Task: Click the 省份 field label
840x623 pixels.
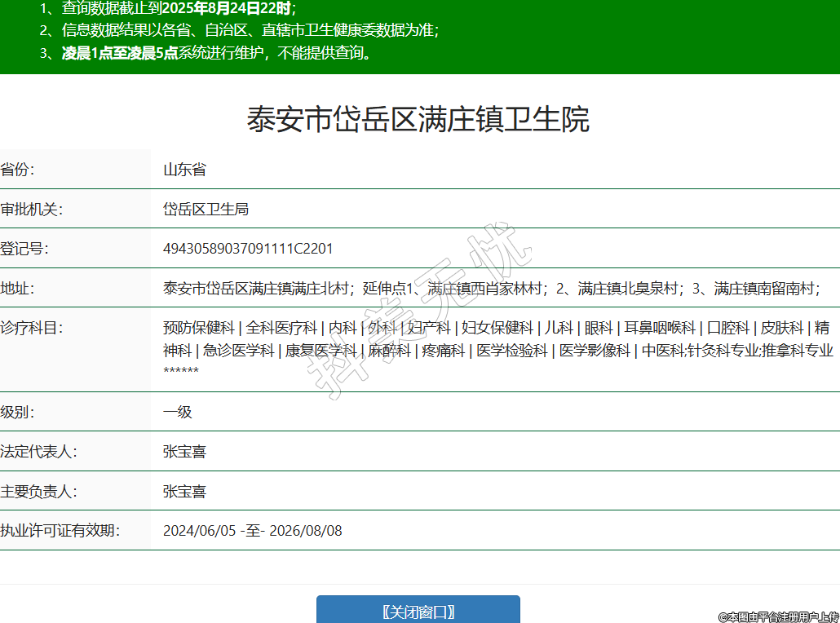Action: pos(18,170)
